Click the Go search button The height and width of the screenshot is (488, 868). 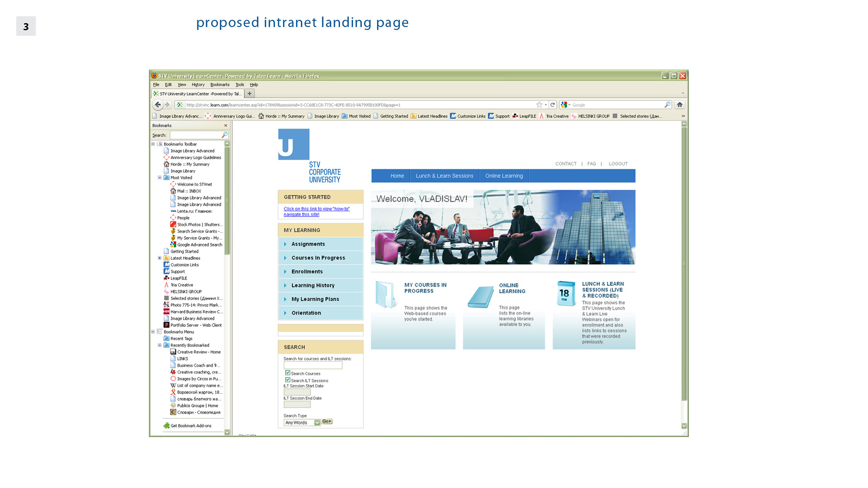pos(327,421)
